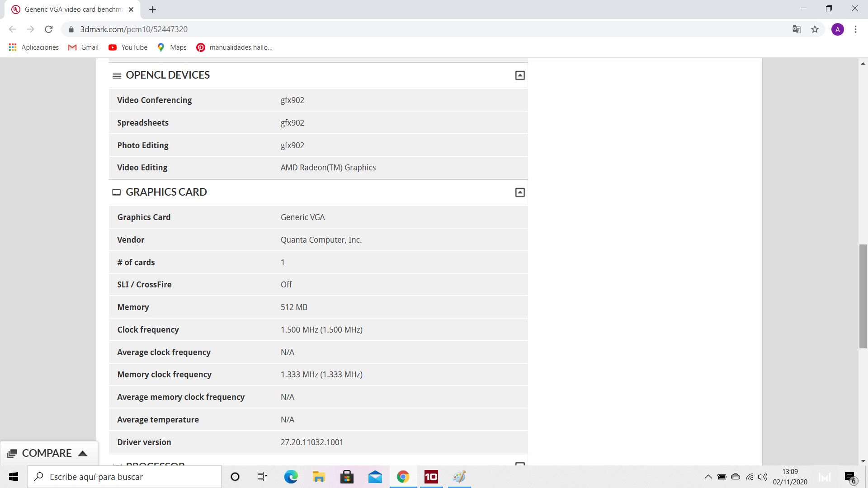Viewport: 868px width, 488px height.
Task: Open Gmail bookmark
Action: click(x=83, y=47)
